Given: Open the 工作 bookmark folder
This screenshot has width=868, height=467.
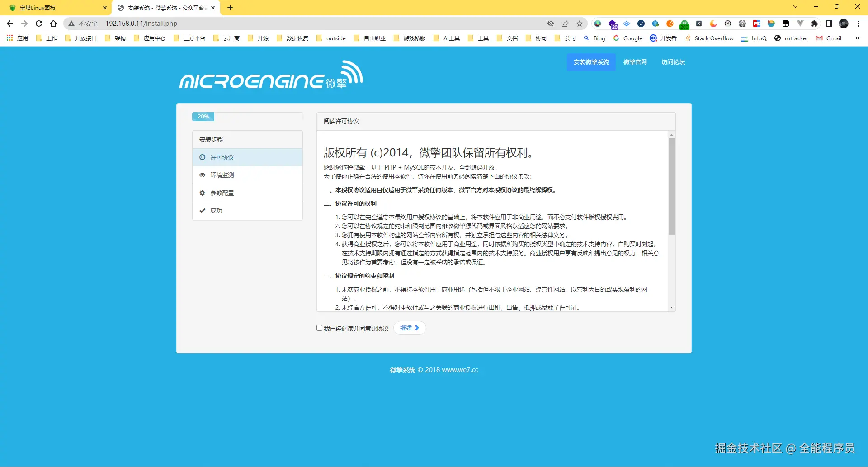Looking at the screenshot, I should pos(47,38).
